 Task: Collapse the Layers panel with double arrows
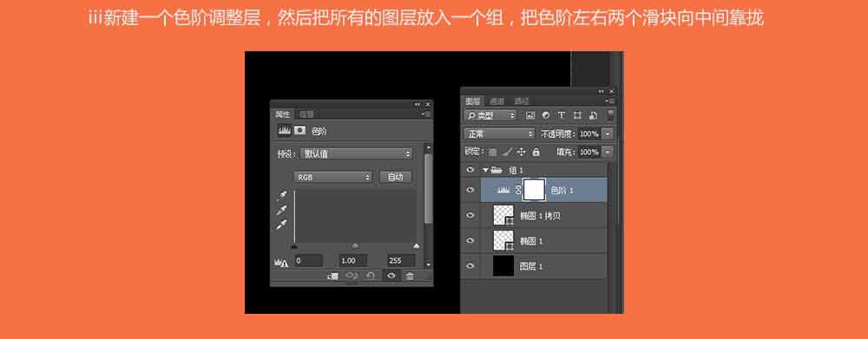602,91
